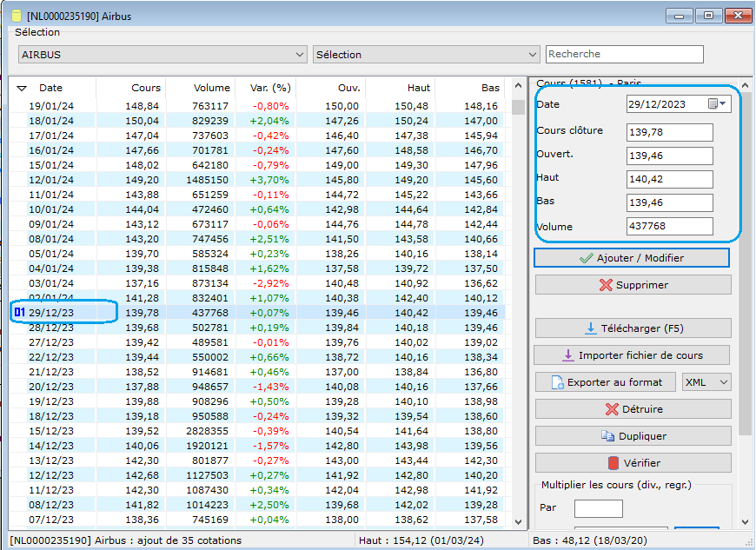Click the yellow database icon in title bar
This screenshot has height=550, width=756.
click(x=17, y=16)
